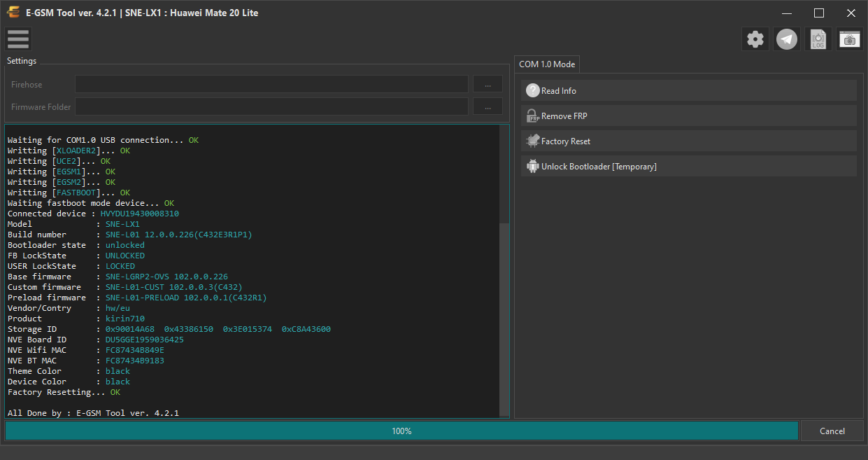Click the Read Info question-mark icon
This screenshot has height=460, width=868.
(x=533, y=90)
